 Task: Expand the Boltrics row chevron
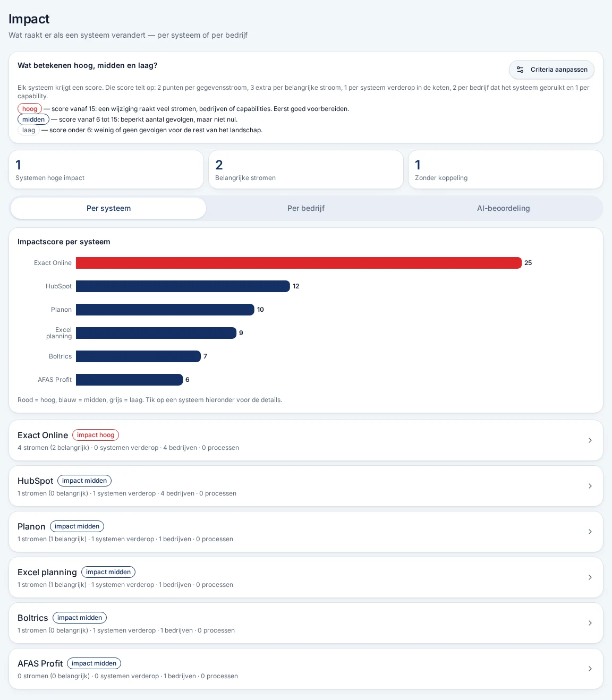point(590,623)
